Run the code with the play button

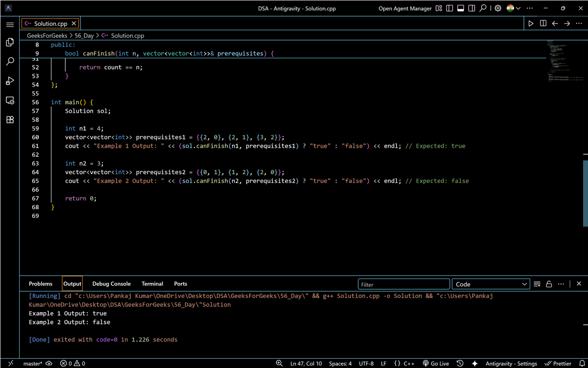point(531,23)
